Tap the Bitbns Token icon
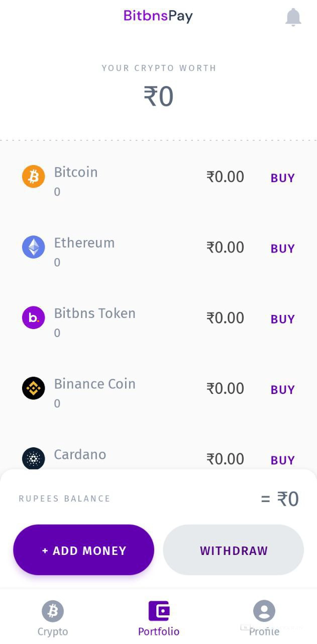 (x=34, y=318)
